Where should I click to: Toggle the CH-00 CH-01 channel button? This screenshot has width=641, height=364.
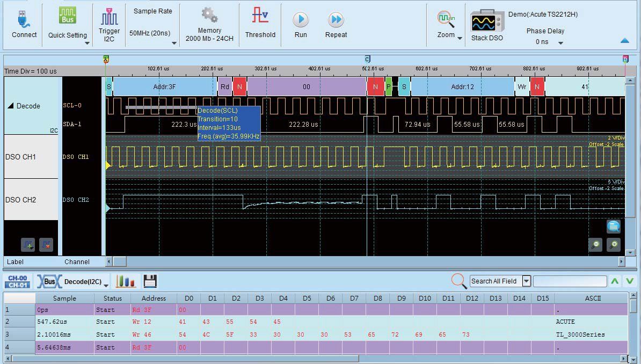click(x=18, y=281)
